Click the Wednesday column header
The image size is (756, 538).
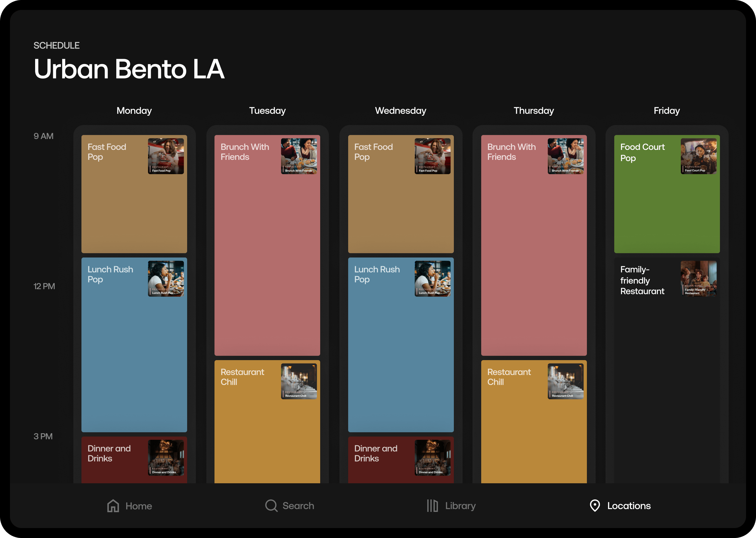400,111
